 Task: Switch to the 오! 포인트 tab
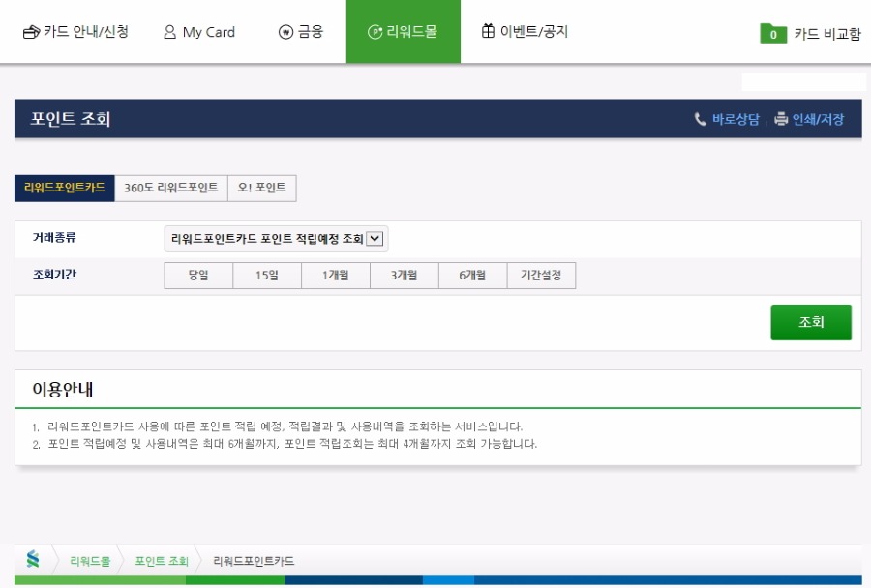click(261, 188)
